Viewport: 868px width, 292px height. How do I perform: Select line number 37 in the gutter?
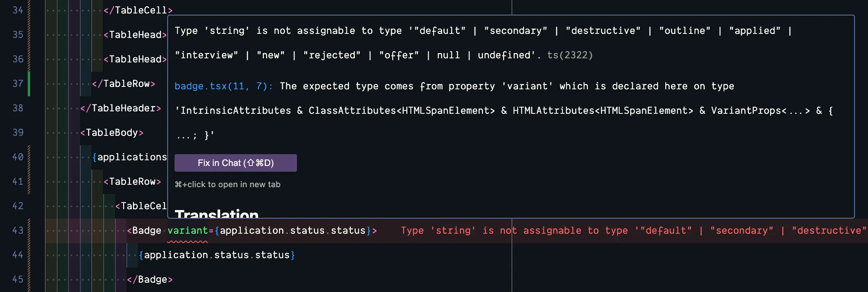[x=18, y=84]
